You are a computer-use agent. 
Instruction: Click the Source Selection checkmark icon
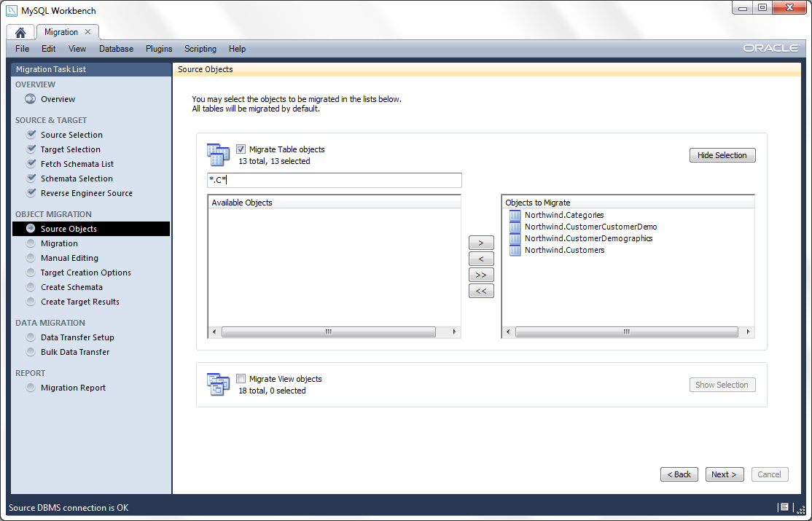pyautogui.click(x=31, y=135)
